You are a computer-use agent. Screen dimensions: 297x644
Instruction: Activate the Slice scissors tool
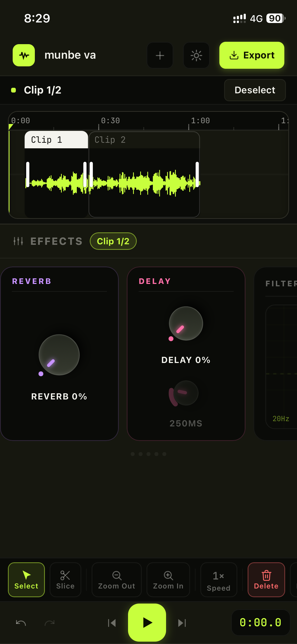[65, 580]
